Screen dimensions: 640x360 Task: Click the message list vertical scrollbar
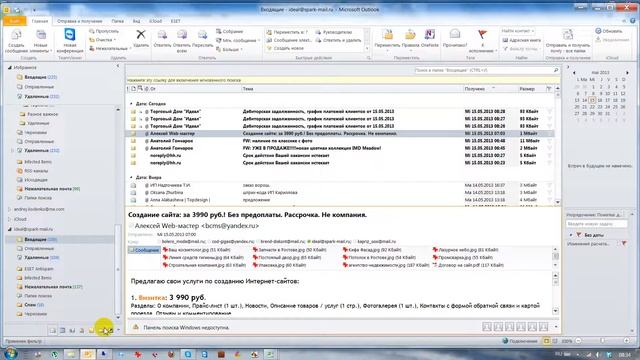tap(558, 145)
